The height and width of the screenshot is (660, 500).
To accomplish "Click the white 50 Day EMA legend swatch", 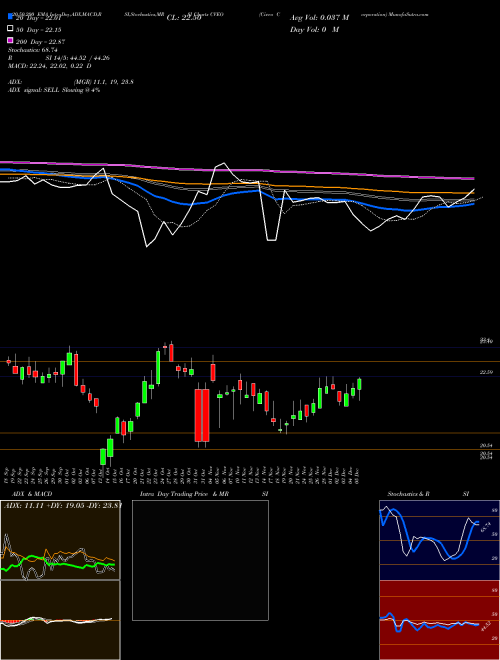I will tap(10, 29).
